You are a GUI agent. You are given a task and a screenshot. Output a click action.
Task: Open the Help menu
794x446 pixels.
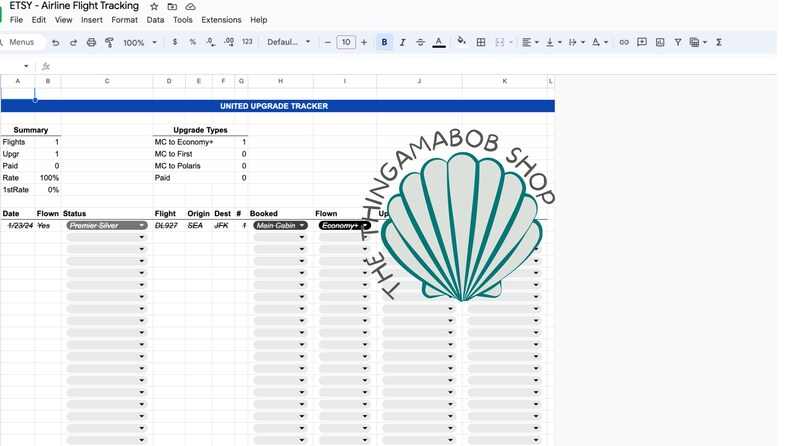258,20
